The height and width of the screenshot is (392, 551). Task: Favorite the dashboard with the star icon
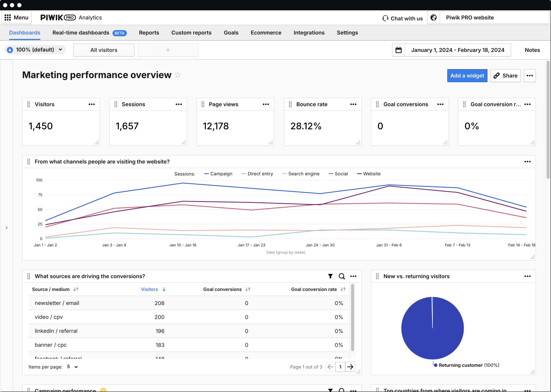coord(178,75)
